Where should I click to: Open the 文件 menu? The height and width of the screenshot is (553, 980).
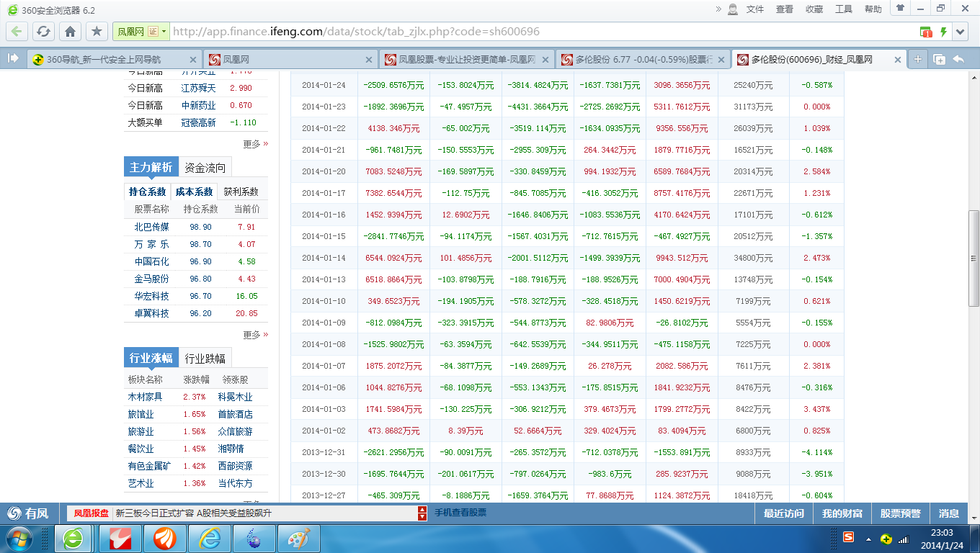(755, 9)
